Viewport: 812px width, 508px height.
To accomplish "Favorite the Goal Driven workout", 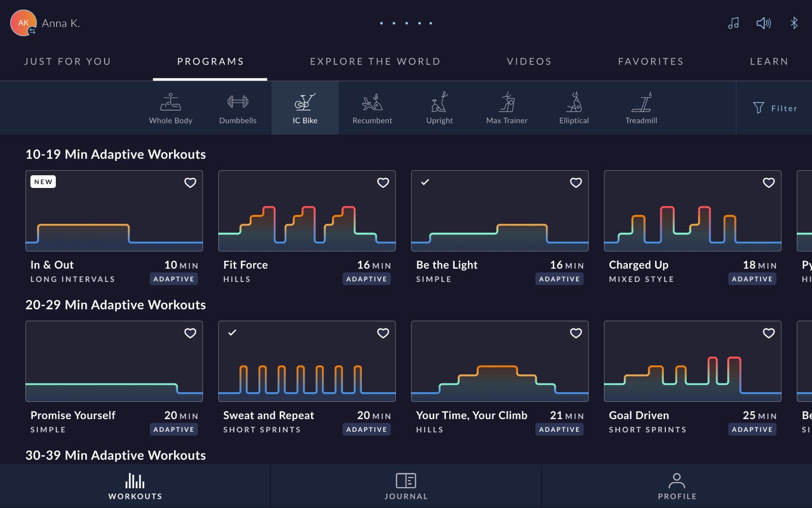I will coord(769,333).
